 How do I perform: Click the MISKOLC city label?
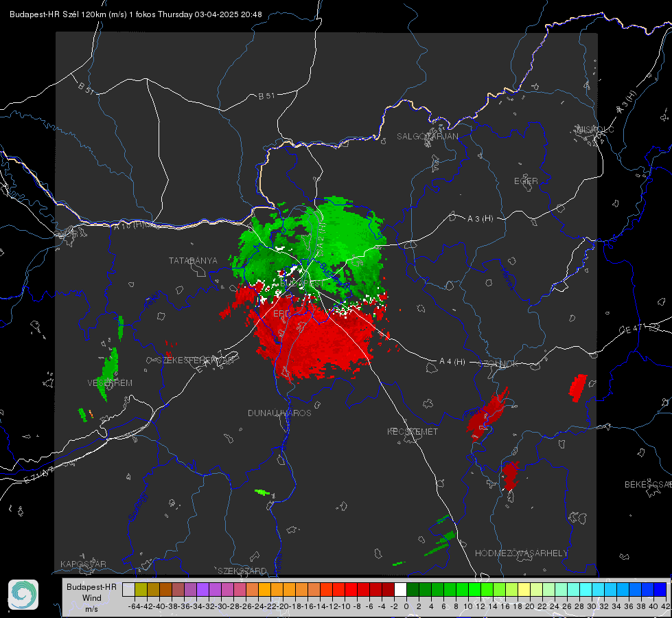click(x=595, y=129)
